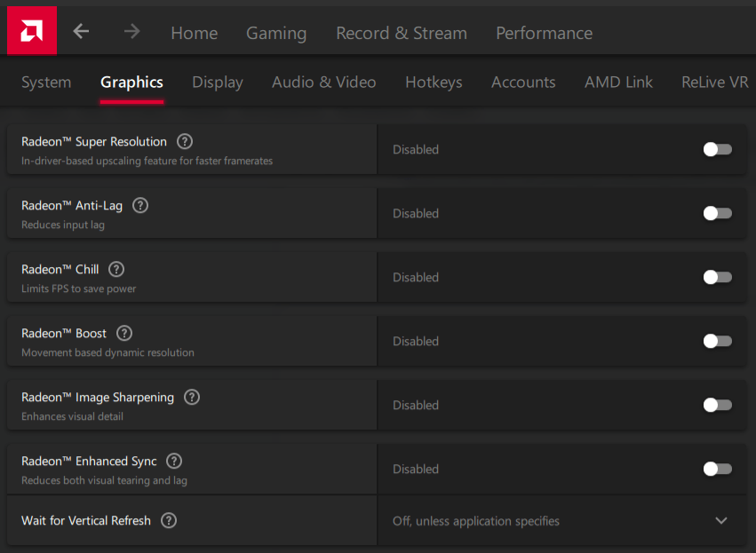The width and height of the screenshot is (756, 553).
Task: Open help for Radeon Enhanced Sync
Action: (x=174, y=461)
